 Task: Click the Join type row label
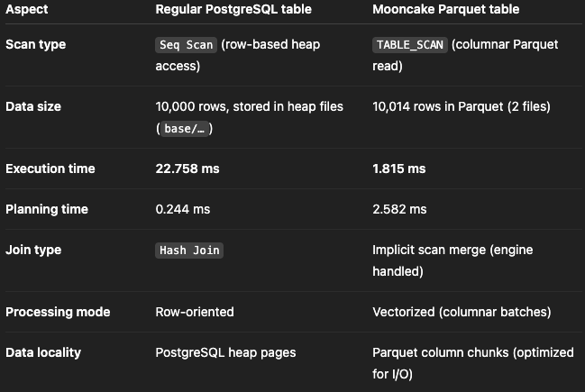click(x=33, y=250)
